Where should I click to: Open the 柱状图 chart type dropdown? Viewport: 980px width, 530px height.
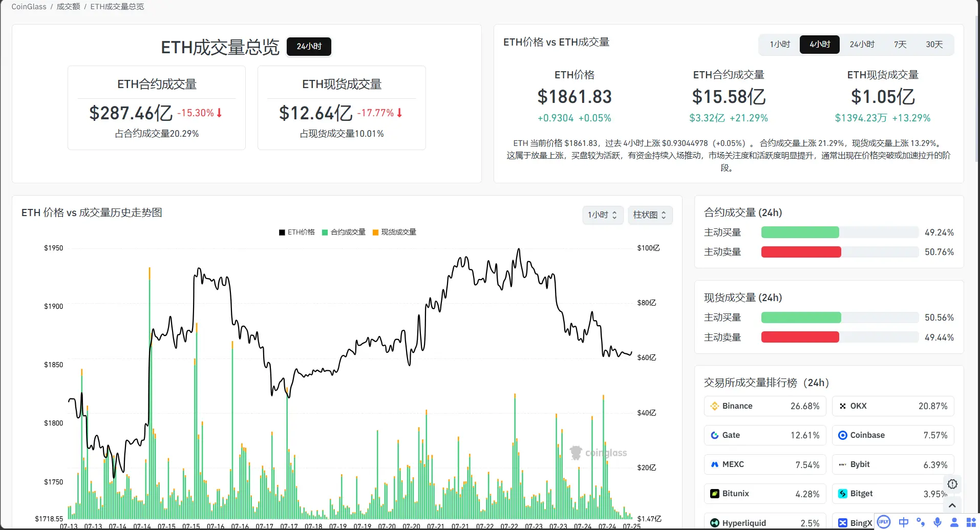coord(650,215)
